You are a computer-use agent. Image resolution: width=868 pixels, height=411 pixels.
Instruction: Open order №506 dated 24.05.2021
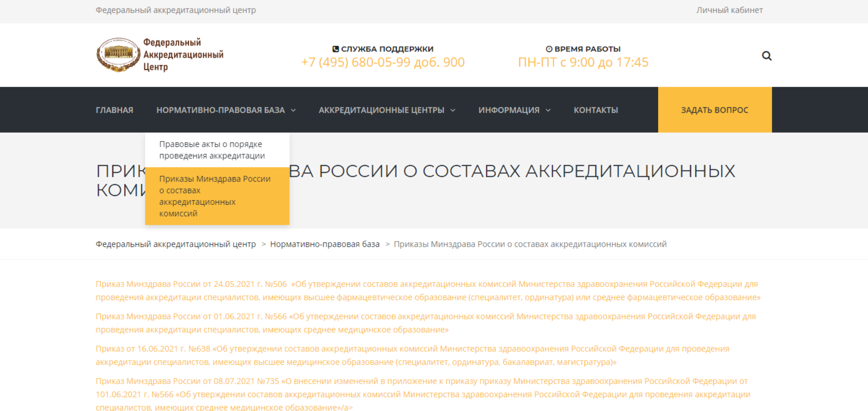click(427, 290)
